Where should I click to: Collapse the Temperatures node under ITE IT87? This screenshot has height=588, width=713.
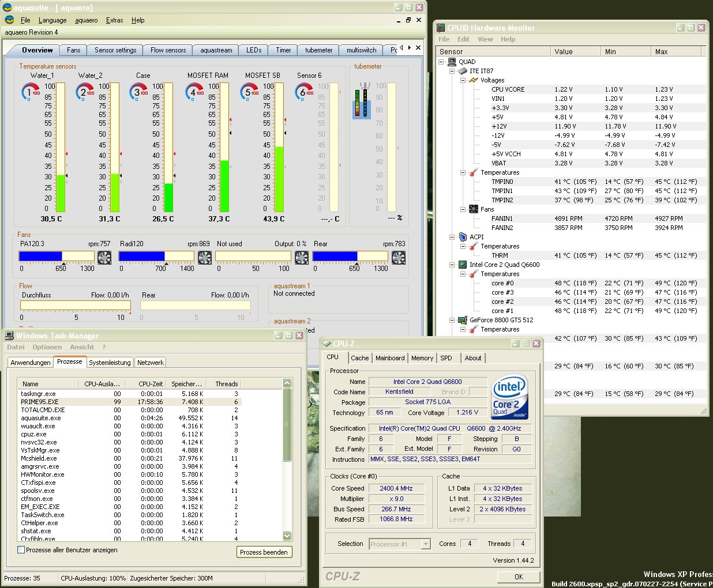coord(463,172)
